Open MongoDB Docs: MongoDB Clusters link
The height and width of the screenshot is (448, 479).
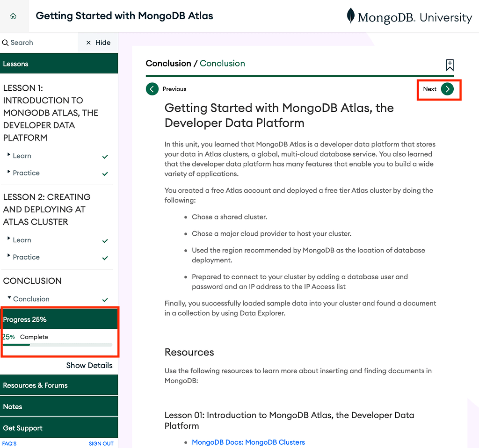248,442
